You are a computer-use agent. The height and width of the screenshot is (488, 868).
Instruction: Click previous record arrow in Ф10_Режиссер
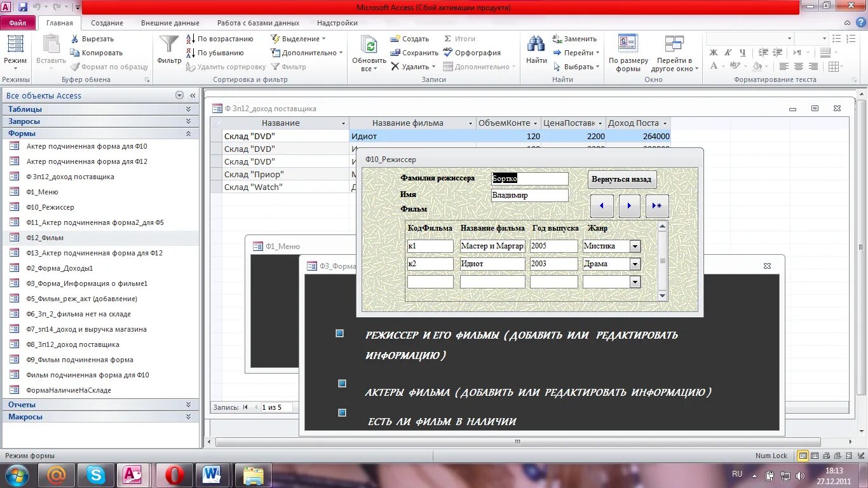602,206
